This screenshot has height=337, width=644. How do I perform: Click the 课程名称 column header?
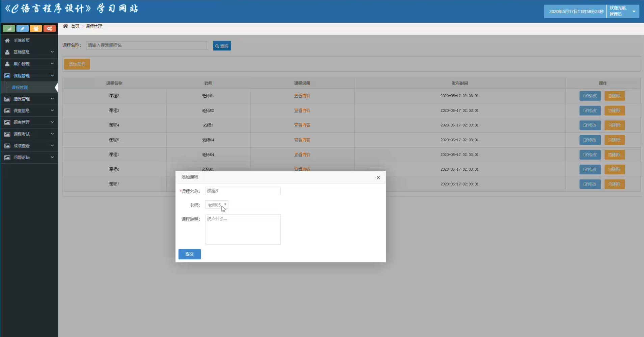[x=114, y=83]
